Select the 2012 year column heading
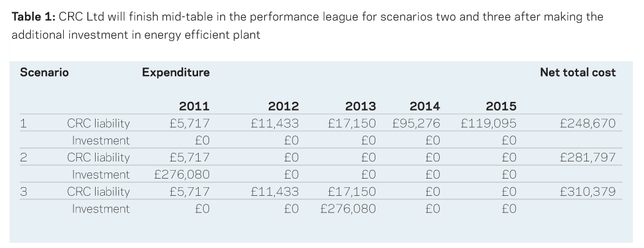Image resolution: width=644 pixels, height=248 pixels. click(x=283, y=106)
